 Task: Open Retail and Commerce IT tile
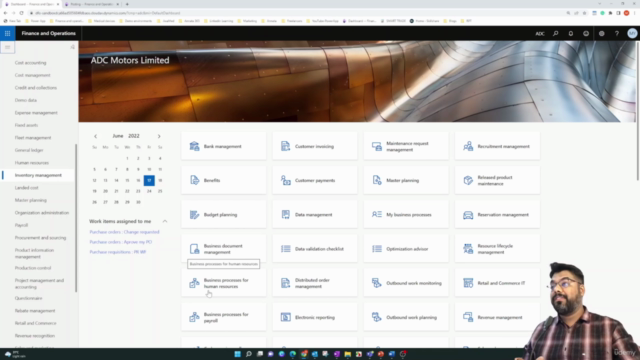click(498, 283)
